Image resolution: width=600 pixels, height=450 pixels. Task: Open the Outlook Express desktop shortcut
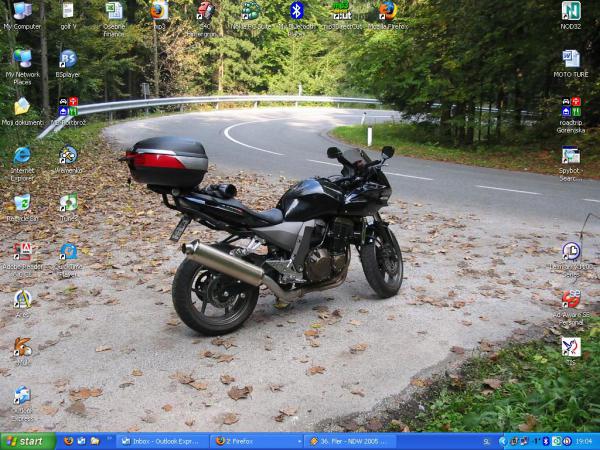point(22,396)
